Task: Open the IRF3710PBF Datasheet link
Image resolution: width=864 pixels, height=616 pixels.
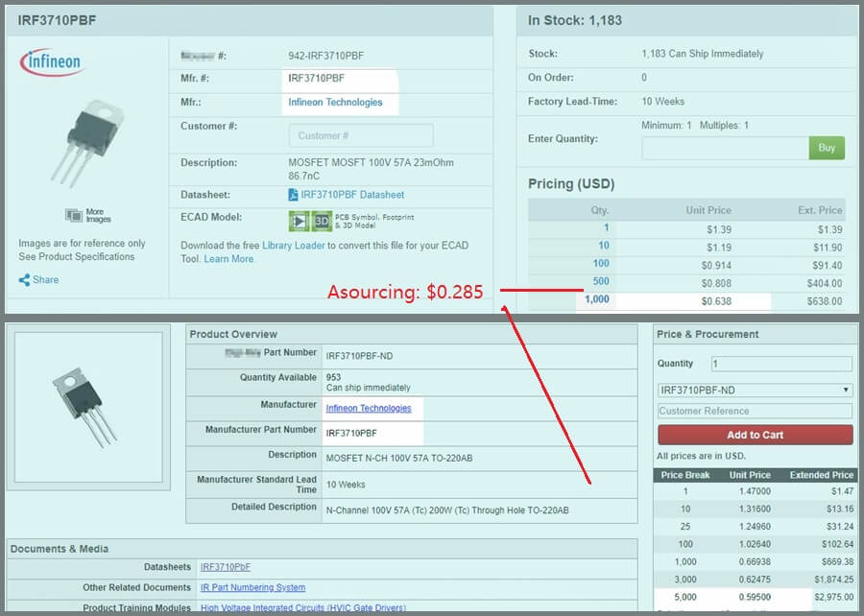Action: pyautogui.click(x=352, y=195)
